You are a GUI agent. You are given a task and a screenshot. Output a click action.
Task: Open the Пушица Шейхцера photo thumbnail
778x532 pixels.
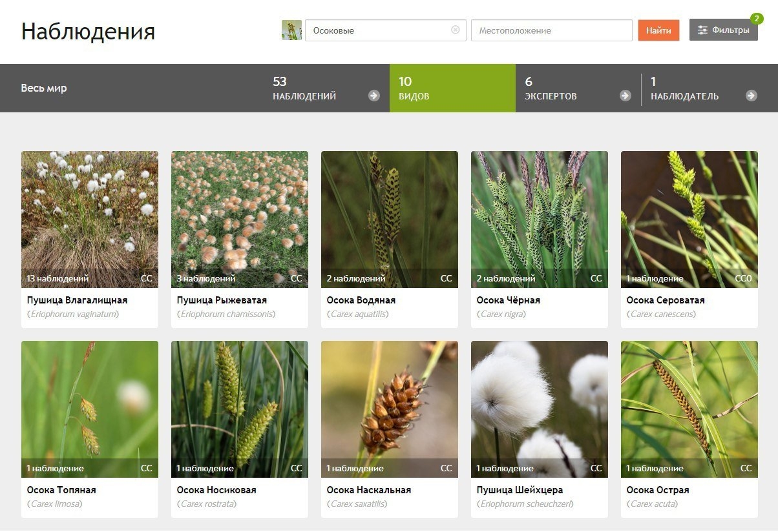click(x=539, y=400)
